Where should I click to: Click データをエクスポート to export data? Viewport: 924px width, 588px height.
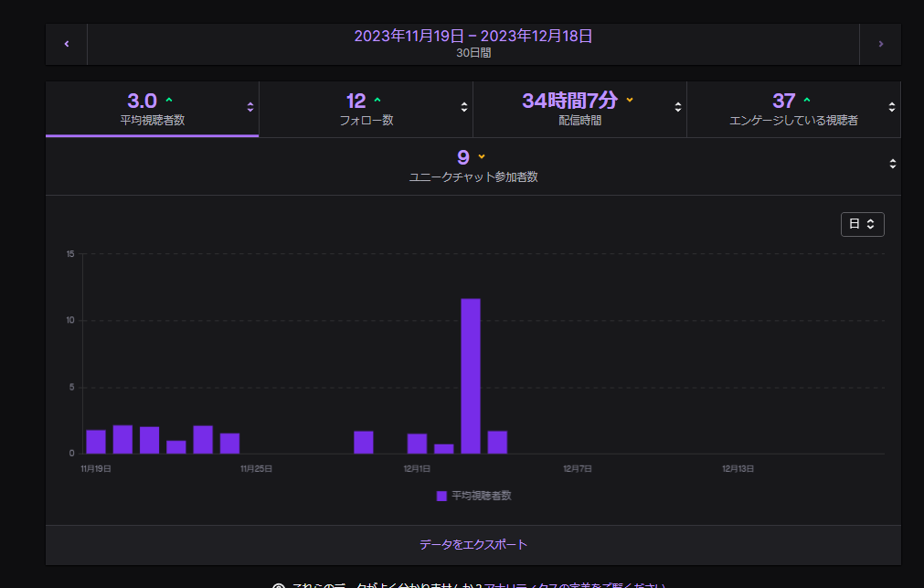coord(472,543)
